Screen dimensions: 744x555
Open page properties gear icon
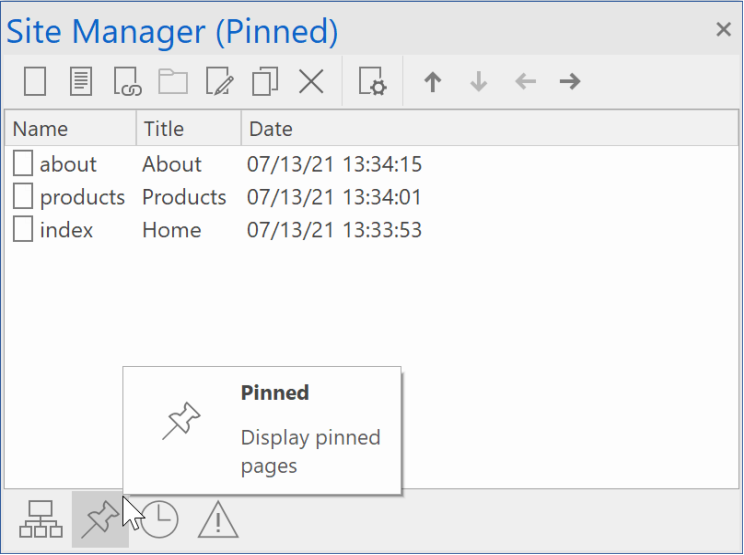372,82
